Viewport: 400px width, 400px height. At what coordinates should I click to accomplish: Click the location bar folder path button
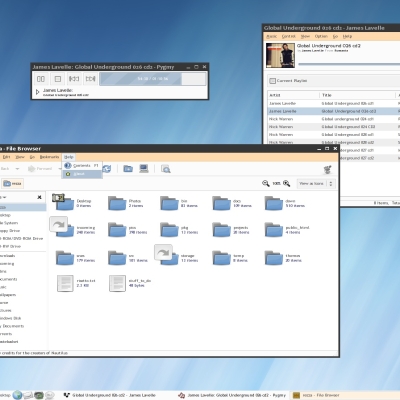click(13, 183)
